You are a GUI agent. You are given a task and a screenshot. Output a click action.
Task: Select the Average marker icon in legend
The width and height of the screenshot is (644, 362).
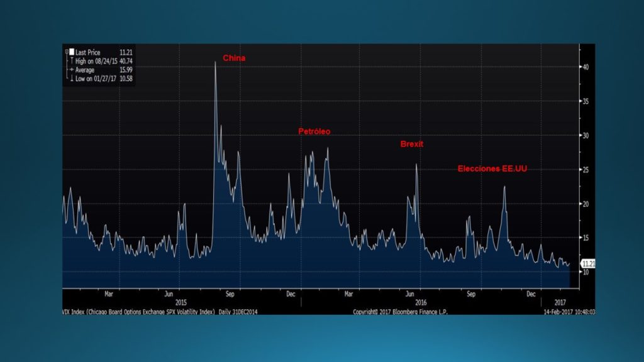click(72, 70)
